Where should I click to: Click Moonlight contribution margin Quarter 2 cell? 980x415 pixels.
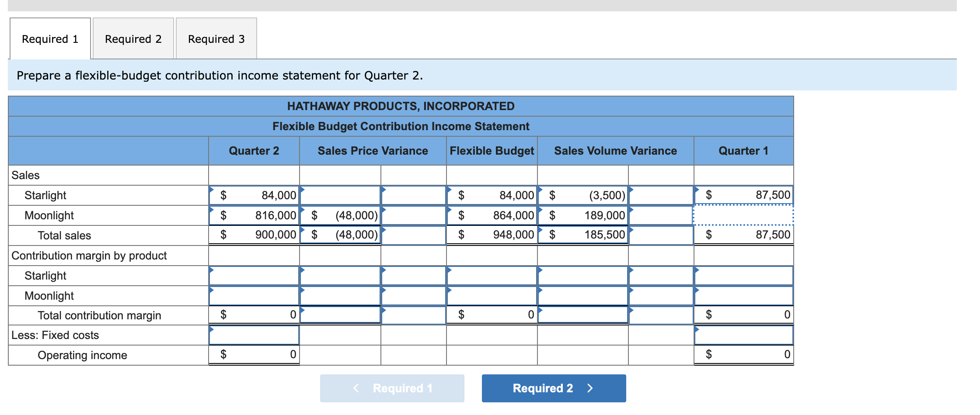(254, 296)
